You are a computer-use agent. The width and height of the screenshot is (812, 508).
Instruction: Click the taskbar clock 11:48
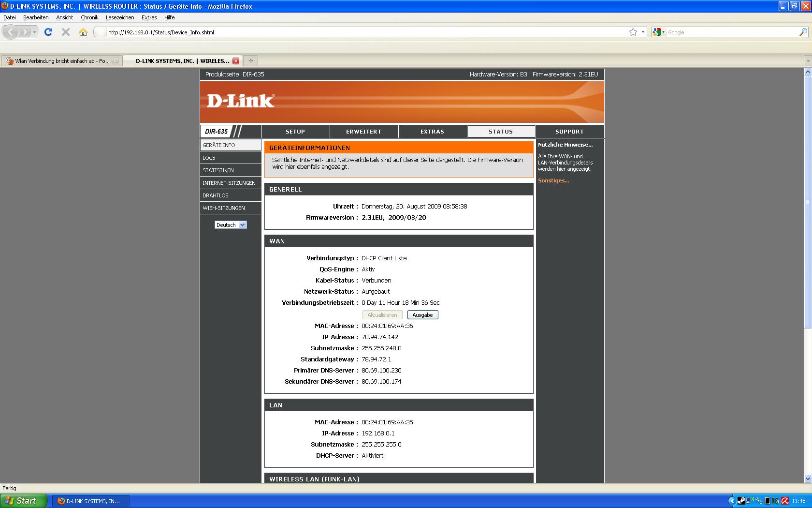[x=799, y=501]
